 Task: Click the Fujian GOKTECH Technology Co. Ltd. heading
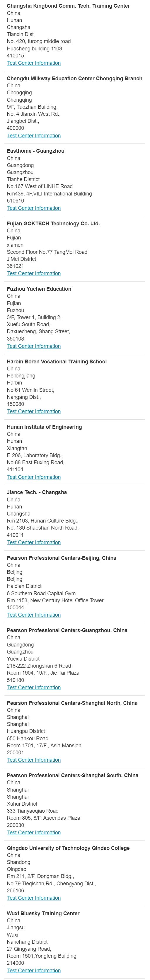pyautogui.click(x=53, y=224)
